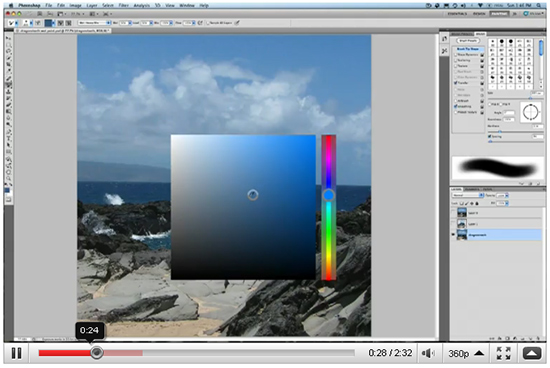Click the brush Roundness input field
The width and height of the screenshot is (550, 368).
pyautogui.click(x=509, y=119)
